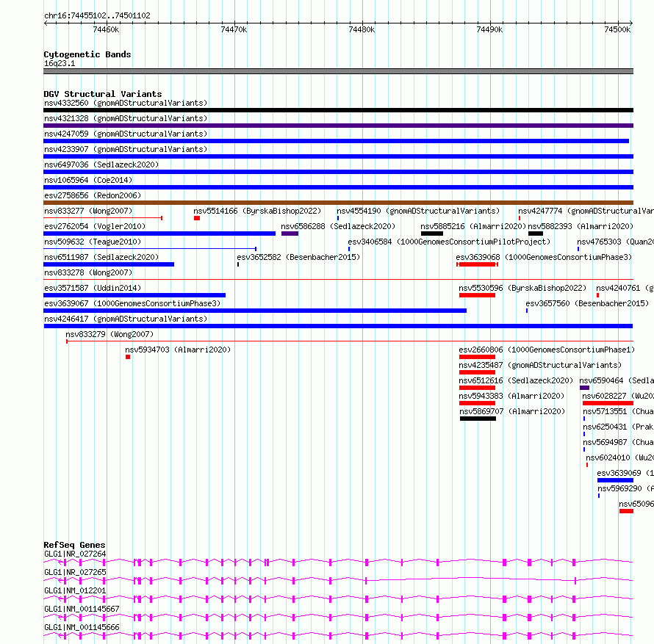This screenshot has width=654, height=644.
Task: Select nsv5969290 variant label
Action: [x=625, y=488]
